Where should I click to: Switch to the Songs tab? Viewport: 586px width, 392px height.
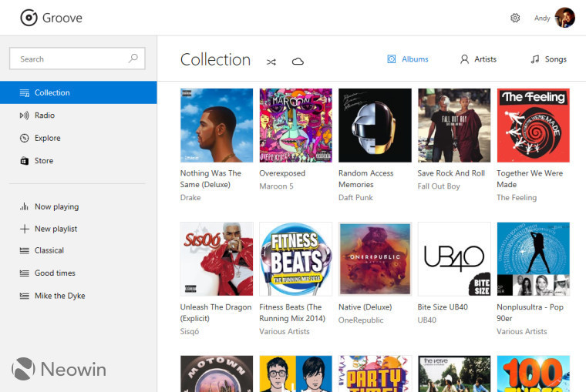tap(549, 59)
